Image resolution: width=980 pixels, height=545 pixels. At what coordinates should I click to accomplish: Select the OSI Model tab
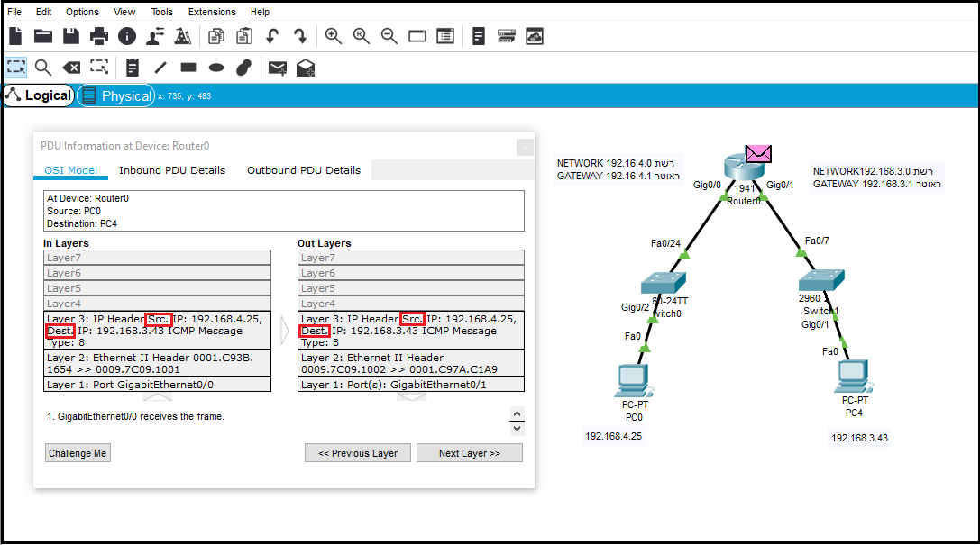point(70,169)
